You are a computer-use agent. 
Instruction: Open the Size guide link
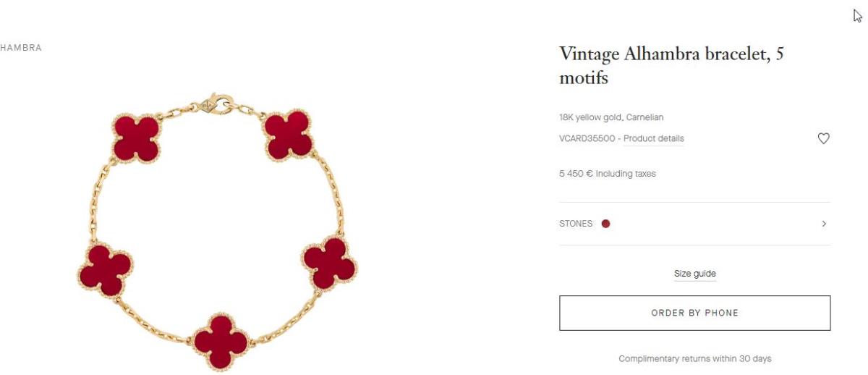coord(695,274)
